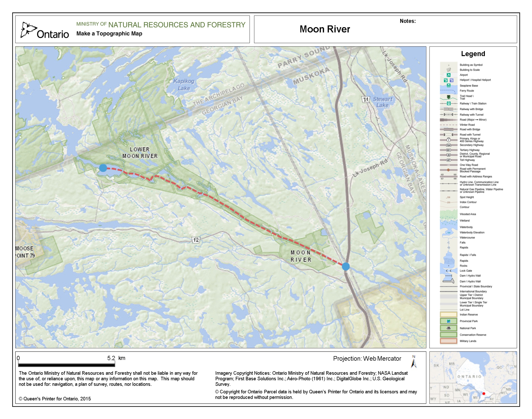The width and height of the screenshot is (532, 419).
Task: Click the Moon River map title
Action: pos(325,29)
